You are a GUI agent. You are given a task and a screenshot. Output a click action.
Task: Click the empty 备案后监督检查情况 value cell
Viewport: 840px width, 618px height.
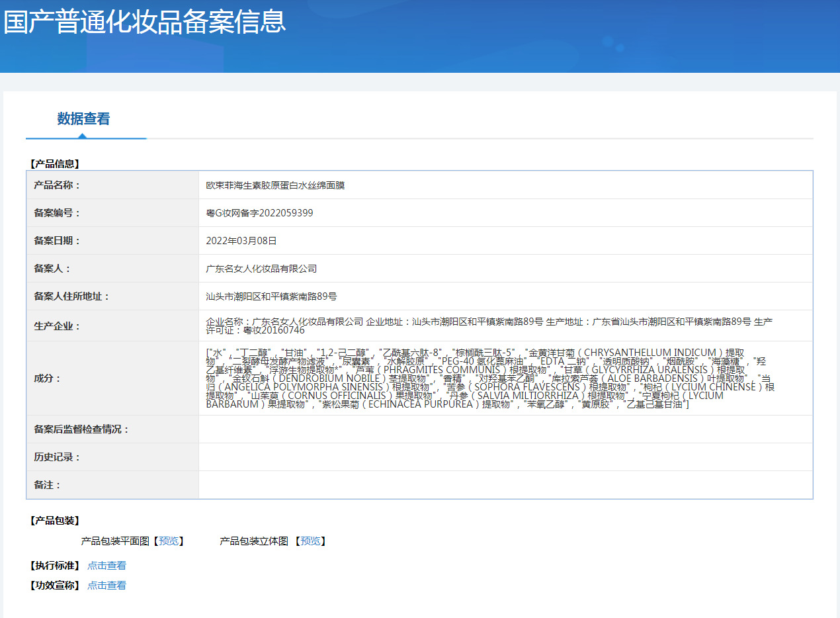click(505, 429)
